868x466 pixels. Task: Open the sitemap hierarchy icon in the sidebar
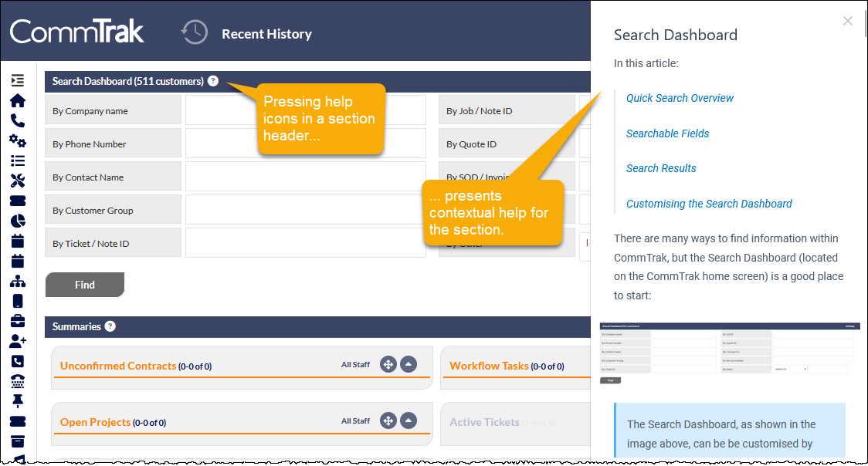pos(18,282)
